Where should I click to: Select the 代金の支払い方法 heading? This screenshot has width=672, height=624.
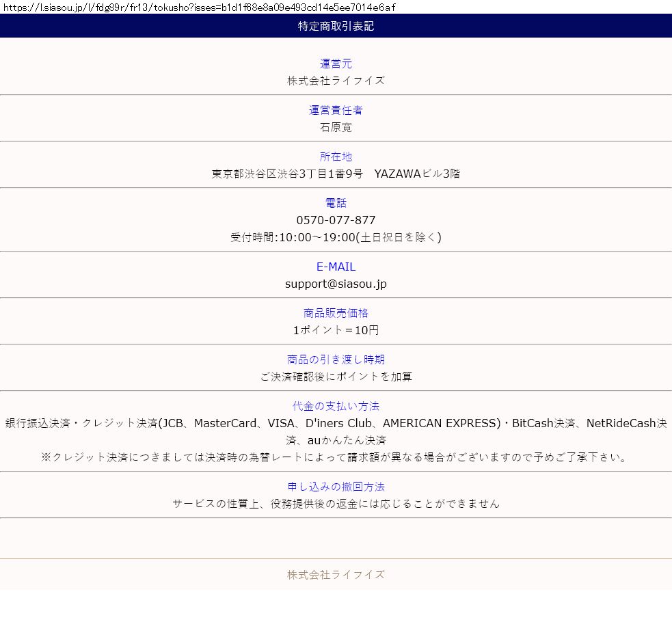tap(336, 406)
